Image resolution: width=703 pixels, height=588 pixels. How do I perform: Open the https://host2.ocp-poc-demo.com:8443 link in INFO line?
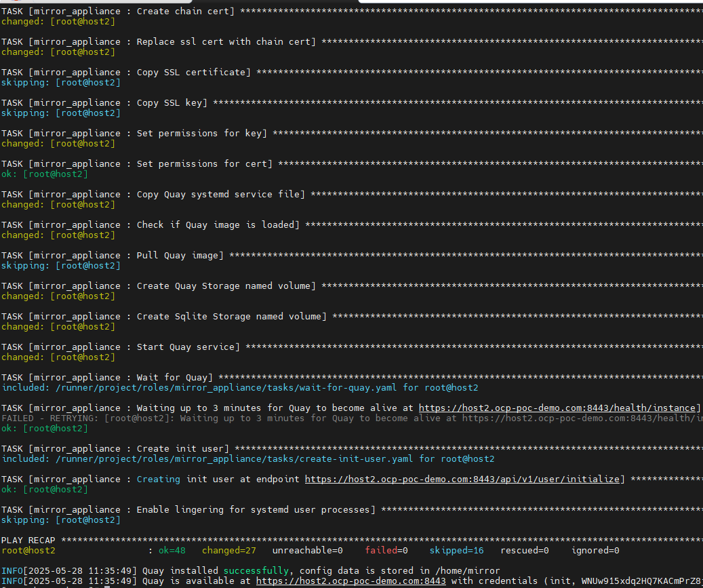pyautogui.click(x=350, y=581)
